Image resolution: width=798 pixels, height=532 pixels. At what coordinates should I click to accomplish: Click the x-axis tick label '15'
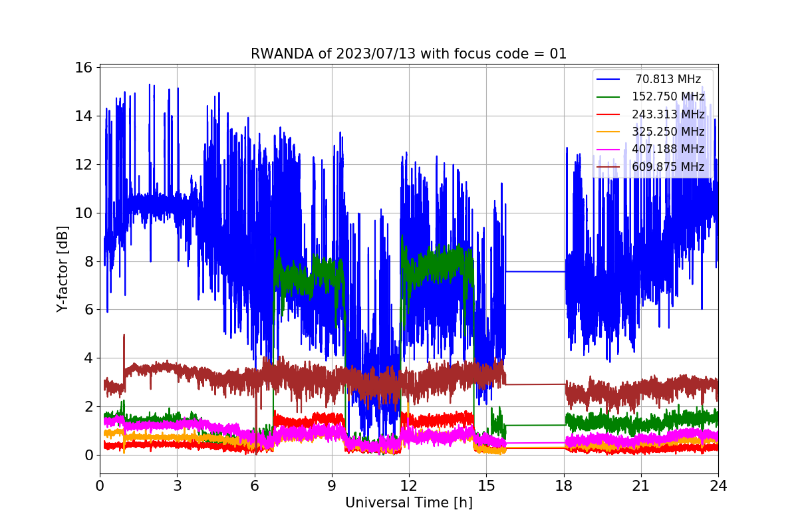(x=486, y=485)
